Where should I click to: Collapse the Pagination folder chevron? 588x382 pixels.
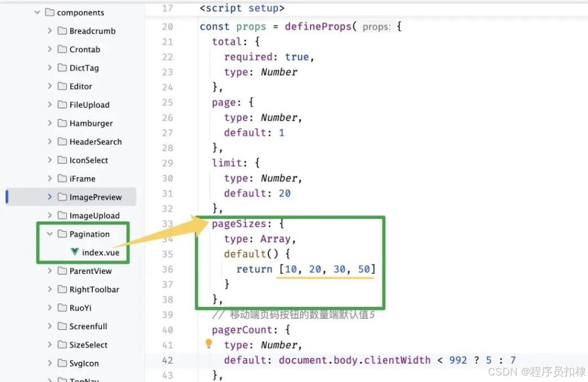tap(50, 234)
